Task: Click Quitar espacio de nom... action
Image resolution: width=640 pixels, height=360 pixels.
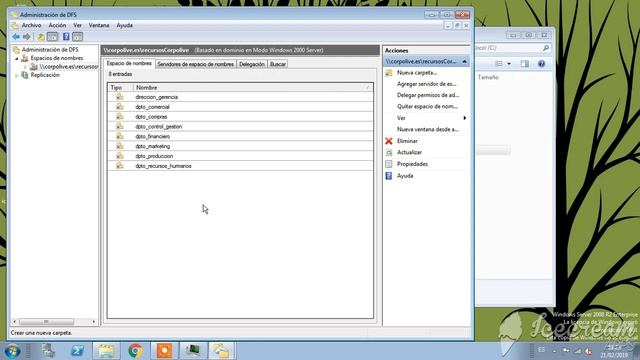Action: pyautogui.click(x=427, y=107)
